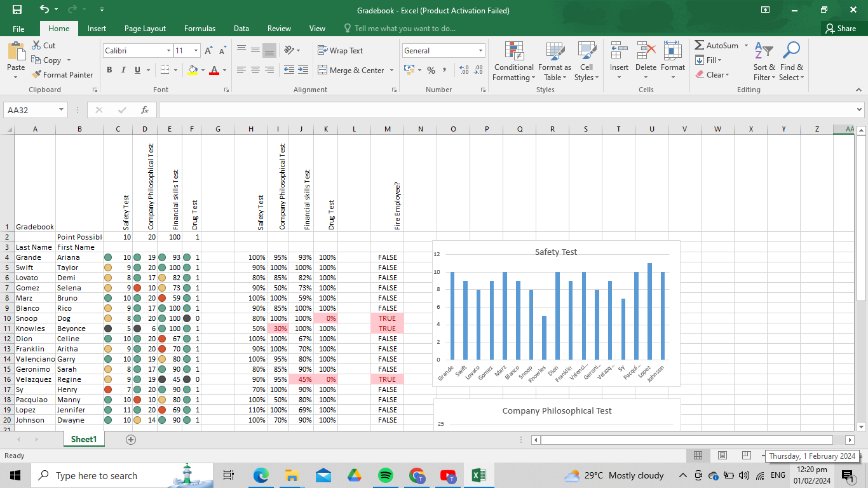Screen dimensions: 868x488
Task: Select the Format Painter brush
Action: (36, 74)
